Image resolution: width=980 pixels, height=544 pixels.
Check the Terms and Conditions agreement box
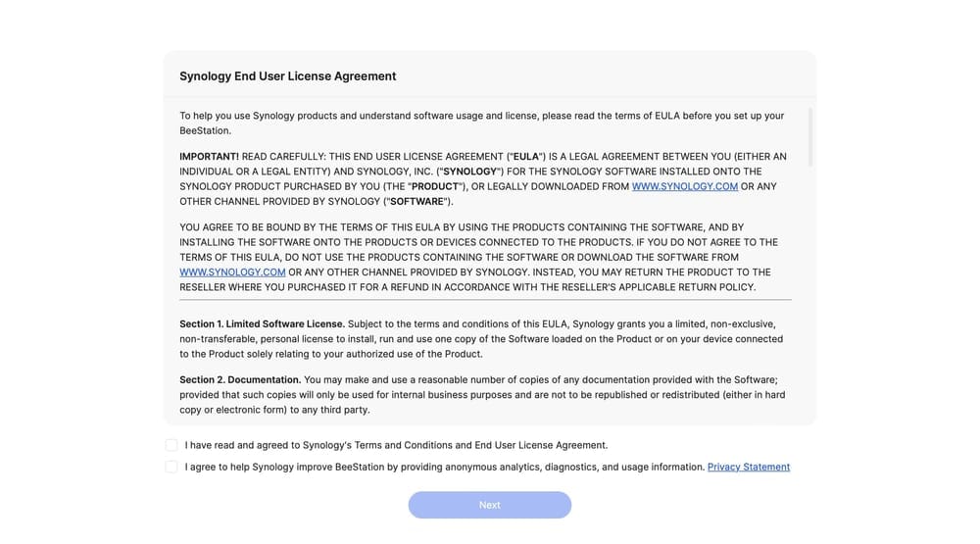(171, 445)
